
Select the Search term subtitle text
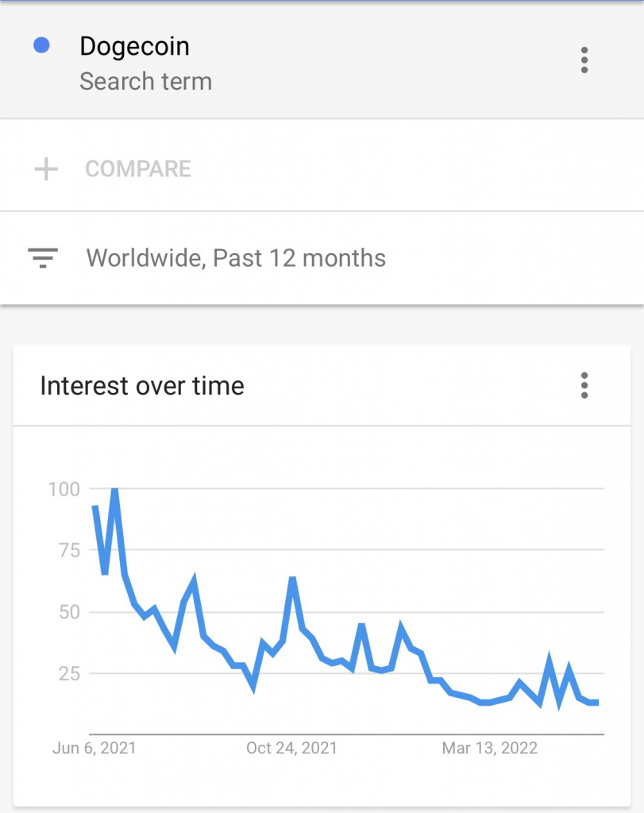145,82
